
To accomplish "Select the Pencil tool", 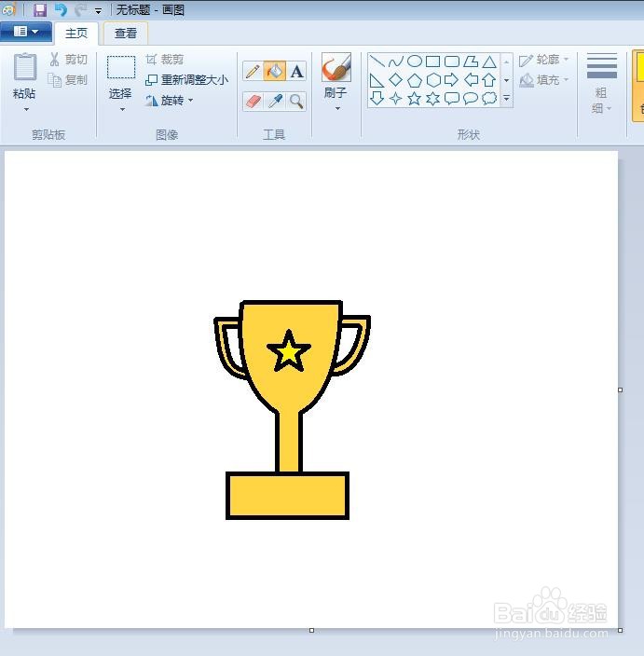I will [x=253, y=71].
